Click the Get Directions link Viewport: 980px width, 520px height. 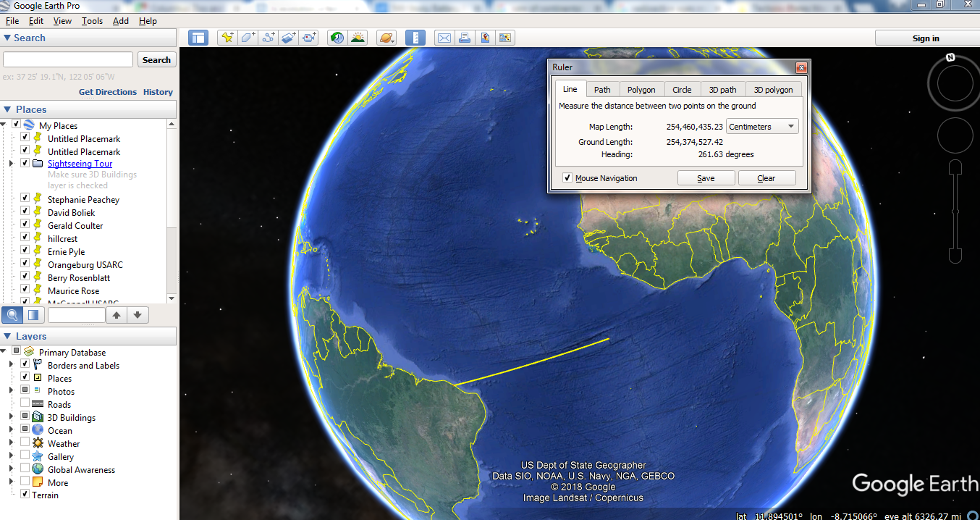tap(107, 92)
